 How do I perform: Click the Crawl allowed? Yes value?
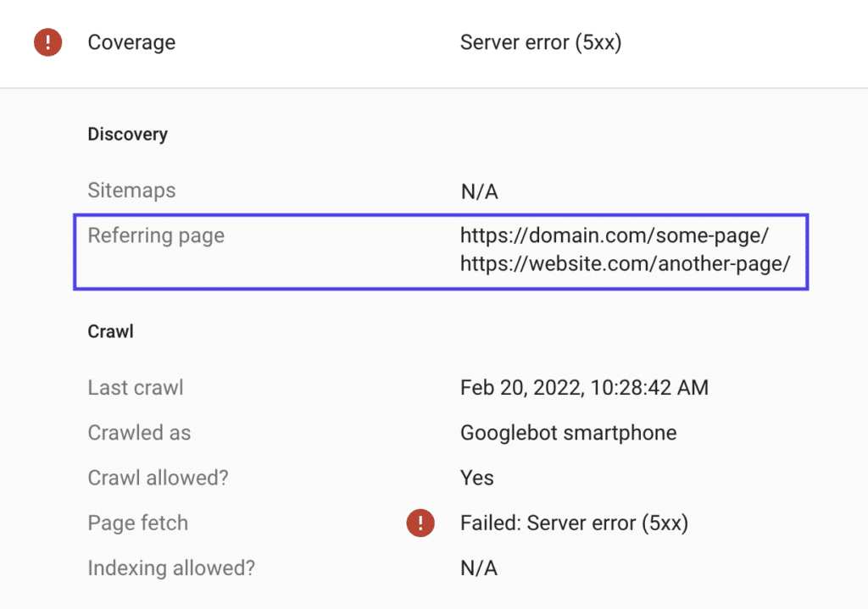476,478
